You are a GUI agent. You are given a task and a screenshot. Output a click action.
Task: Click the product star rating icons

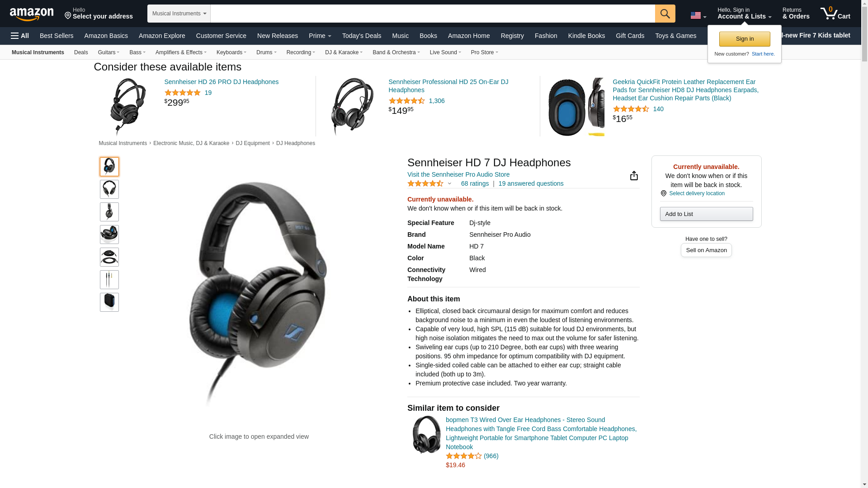pos(425,183)
